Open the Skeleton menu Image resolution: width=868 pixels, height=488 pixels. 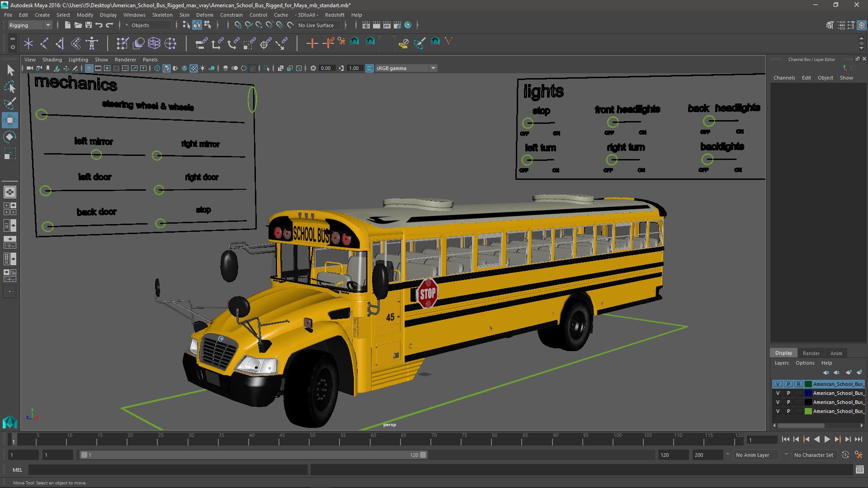tap(162, 15)
